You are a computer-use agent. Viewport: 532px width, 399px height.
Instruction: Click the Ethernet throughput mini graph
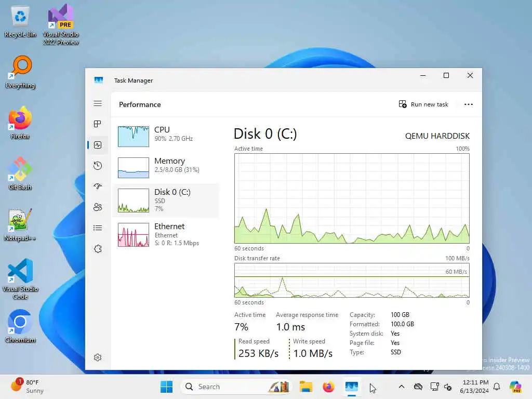134,235
